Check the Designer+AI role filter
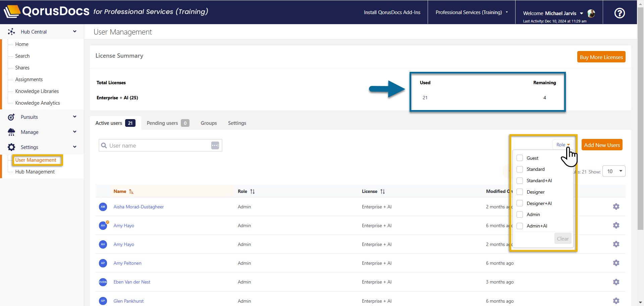Screen dimensions: 644x306 coord(520,203)
